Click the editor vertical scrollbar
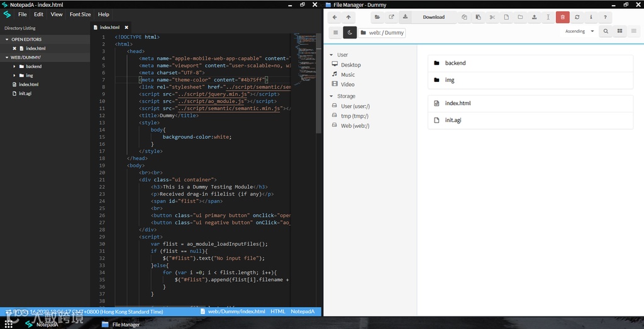The width and height of the screenshot is (644, 329). (319, 84)
